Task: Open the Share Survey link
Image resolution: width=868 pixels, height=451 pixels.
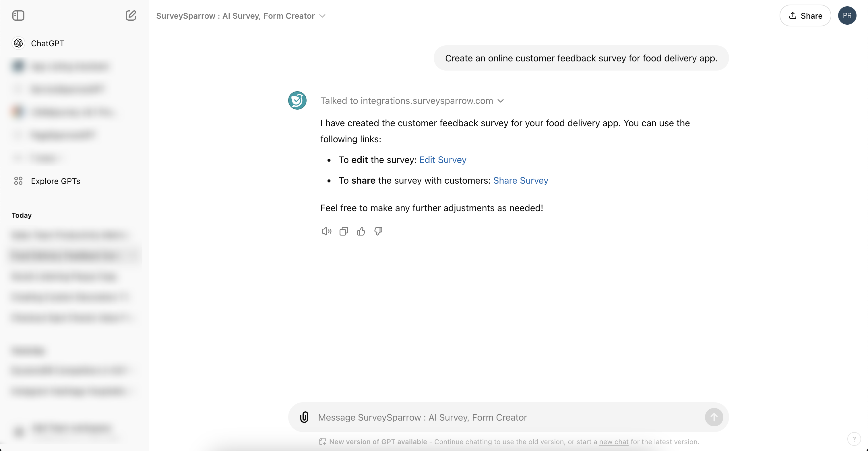Action: 520,180
